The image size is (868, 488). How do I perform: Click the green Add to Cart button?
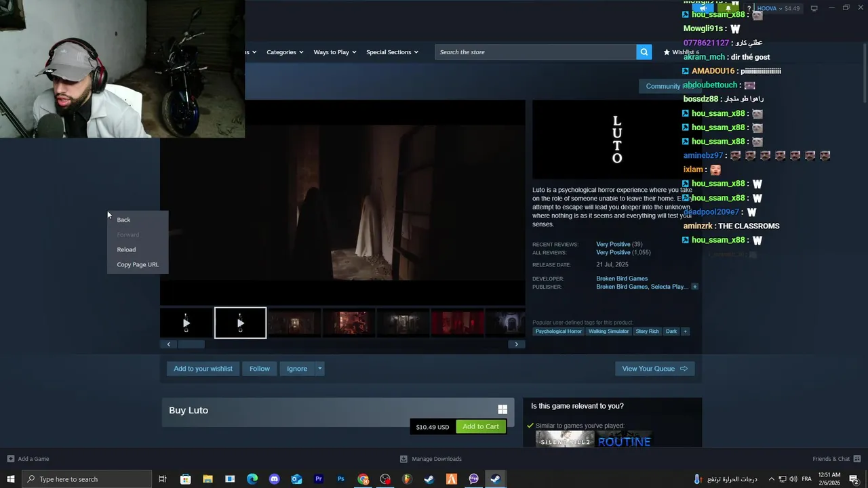[x=481, y=426]
